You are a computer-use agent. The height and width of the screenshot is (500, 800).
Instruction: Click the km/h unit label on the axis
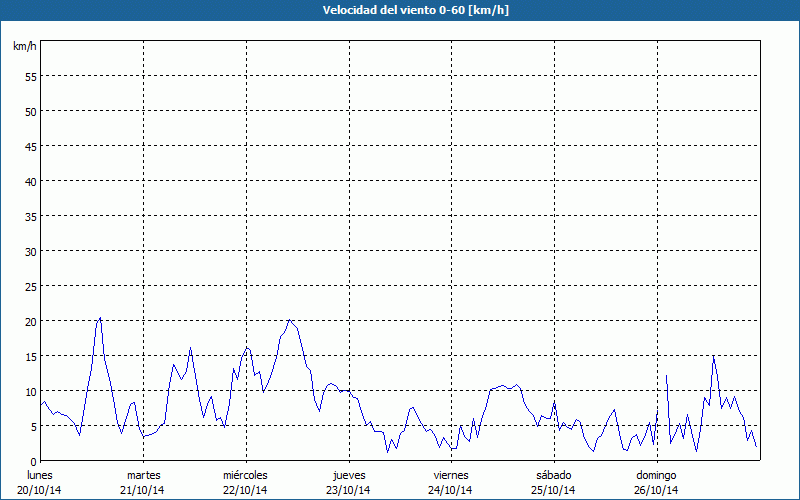click(x=25, y=46)
